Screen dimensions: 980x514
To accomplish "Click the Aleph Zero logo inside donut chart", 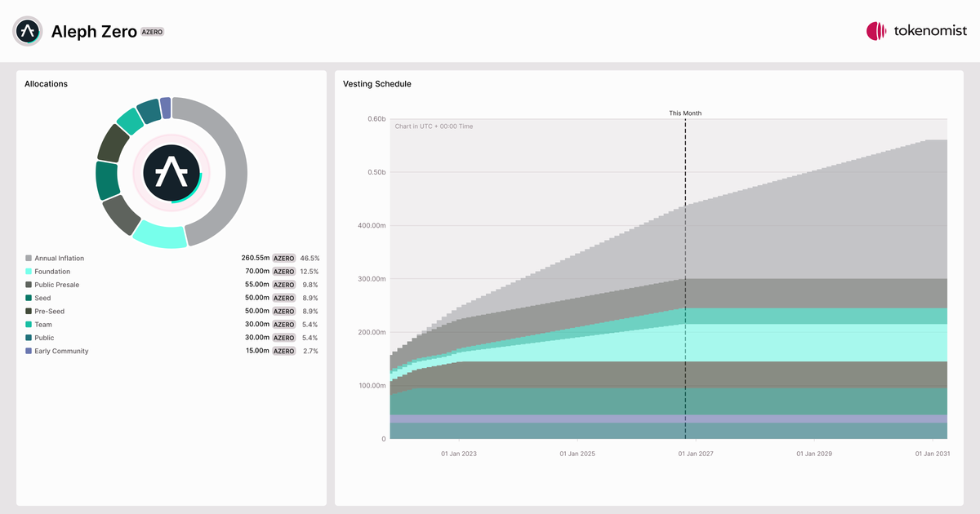I will (x=171, y=173).
